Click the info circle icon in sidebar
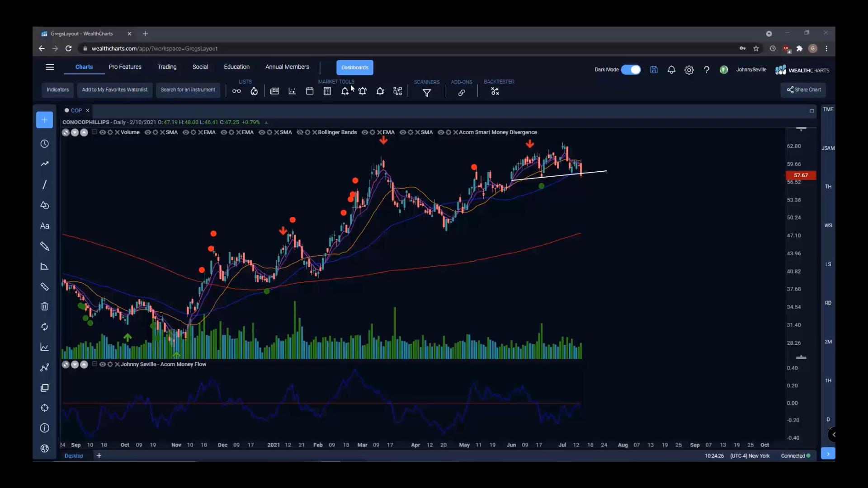The height and width of the screenshot is (488, 868). click(44, 428)
